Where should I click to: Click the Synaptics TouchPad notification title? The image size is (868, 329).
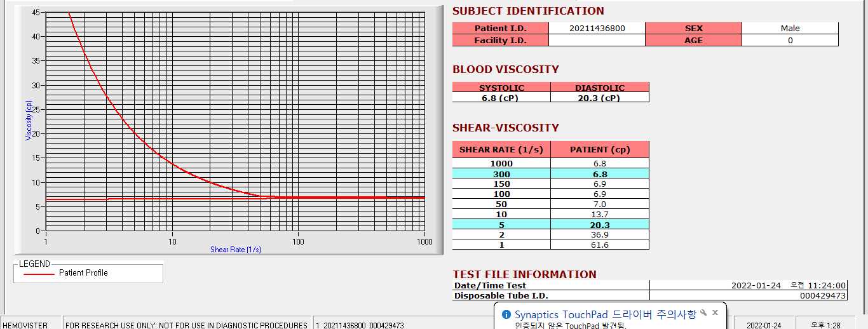pyautogui.click(x=606, y=314)
